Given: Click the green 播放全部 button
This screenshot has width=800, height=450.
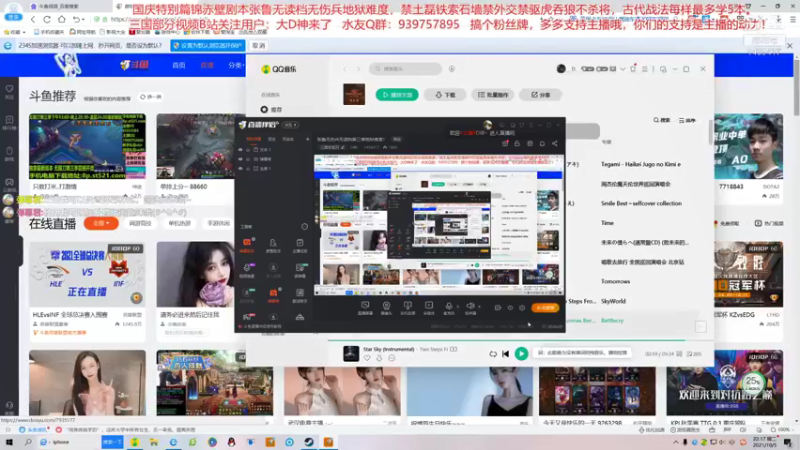Looking at the screenshot, I should 397,95.
